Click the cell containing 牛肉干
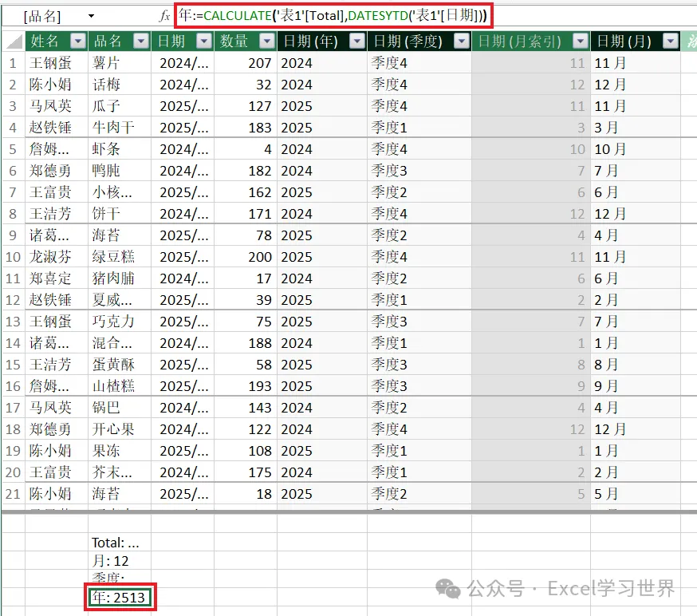This screenshot has width=697, height=616. point(120,128)
